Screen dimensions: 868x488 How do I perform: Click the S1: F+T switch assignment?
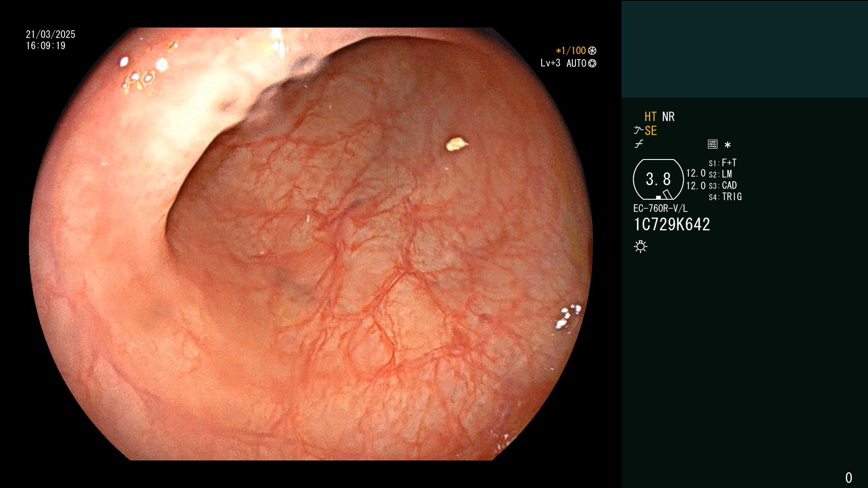click(722, 163)
